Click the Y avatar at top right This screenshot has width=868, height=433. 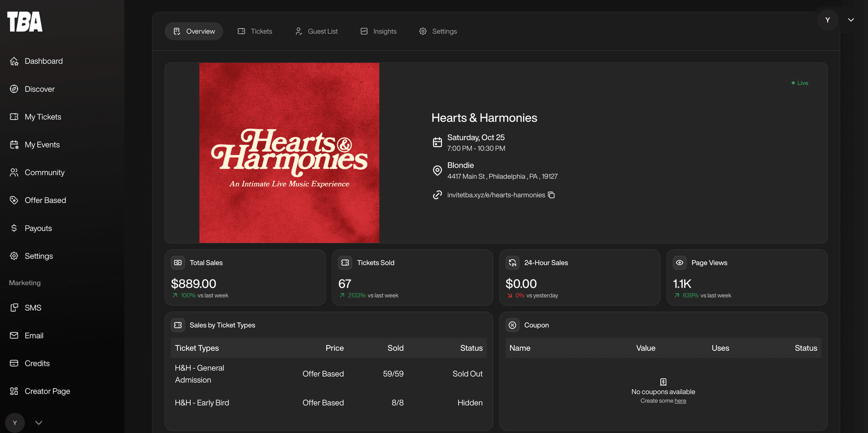click(827, 20)
